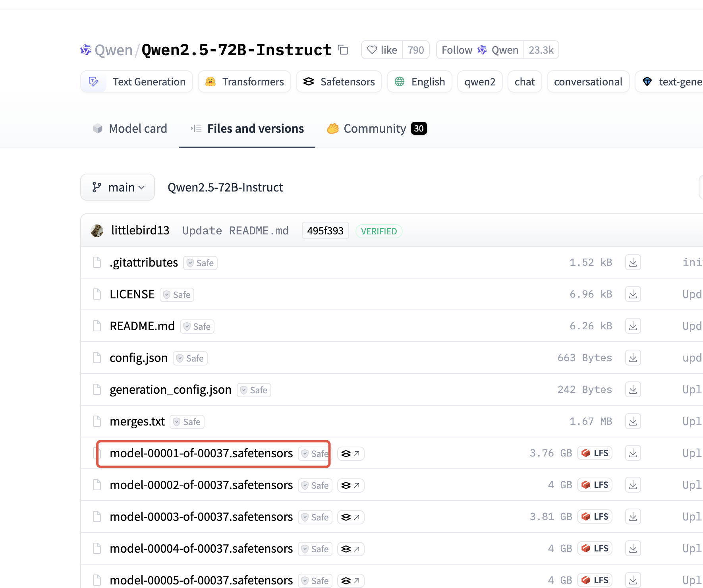Inspect tensors of model-00004 safetensors file

[x=351, y=549]
